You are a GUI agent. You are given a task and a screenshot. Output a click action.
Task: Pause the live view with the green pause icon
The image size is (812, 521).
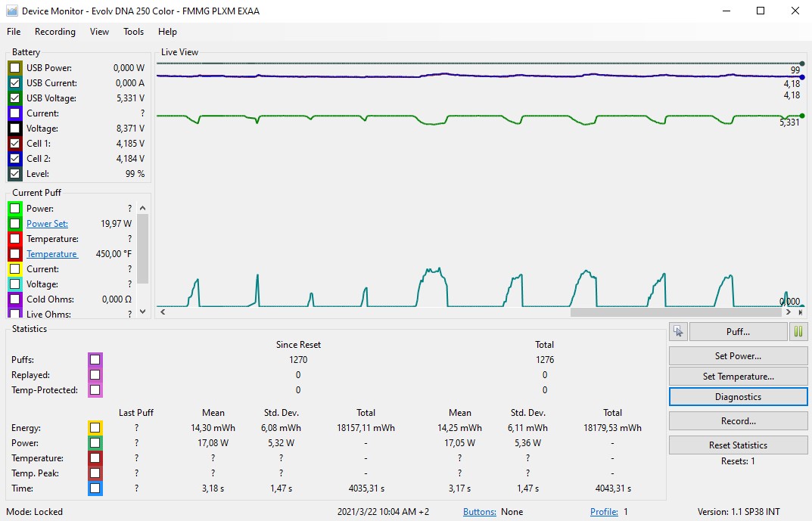[x=798, y=331]
